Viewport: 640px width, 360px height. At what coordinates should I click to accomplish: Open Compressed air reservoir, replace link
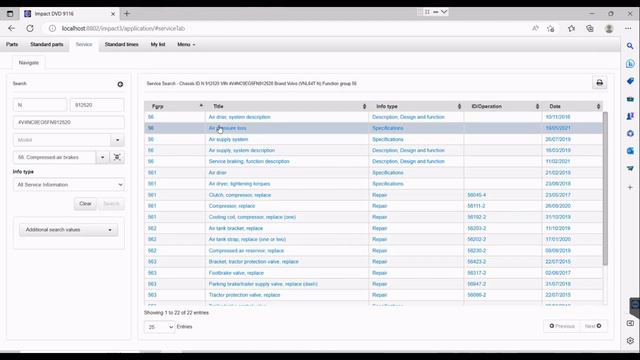246,251
